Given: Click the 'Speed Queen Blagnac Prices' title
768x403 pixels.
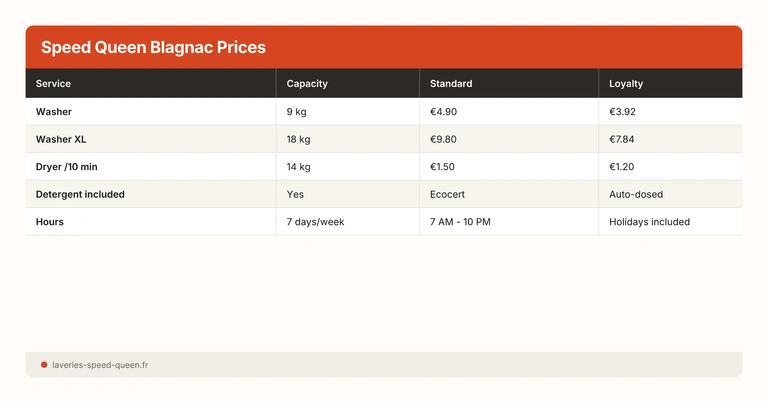Looking at the screenshot, I should tap(153, 47).
